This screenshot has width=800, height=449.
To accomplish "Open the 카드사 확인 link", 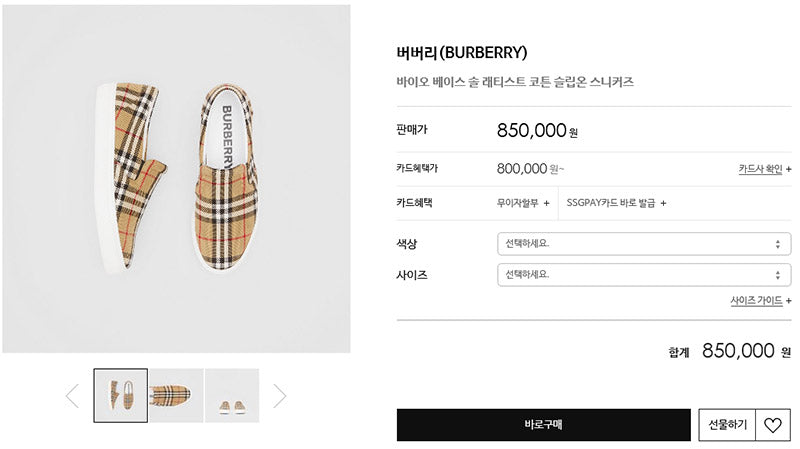I will 760,169.
